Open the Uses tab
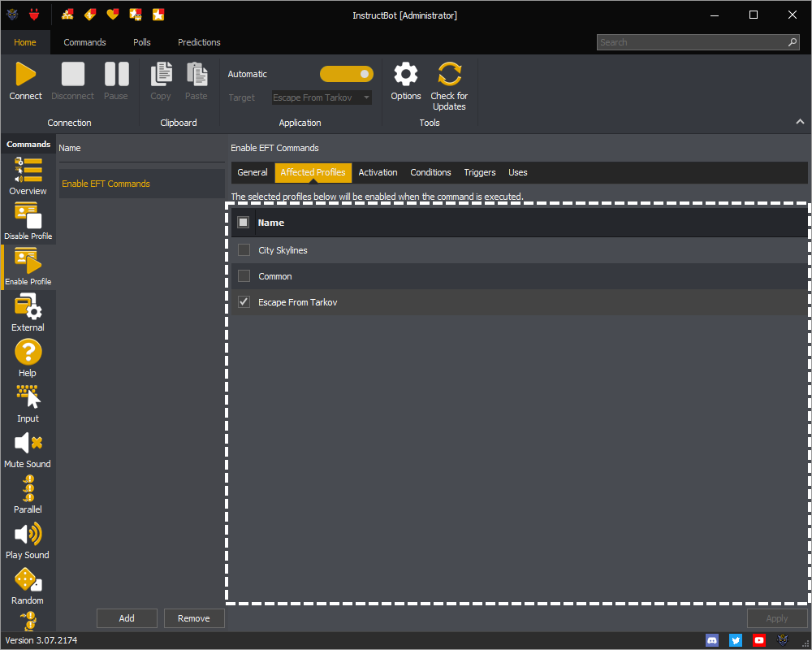The width and height of the screenshot is (812, 650). point(518,172)
